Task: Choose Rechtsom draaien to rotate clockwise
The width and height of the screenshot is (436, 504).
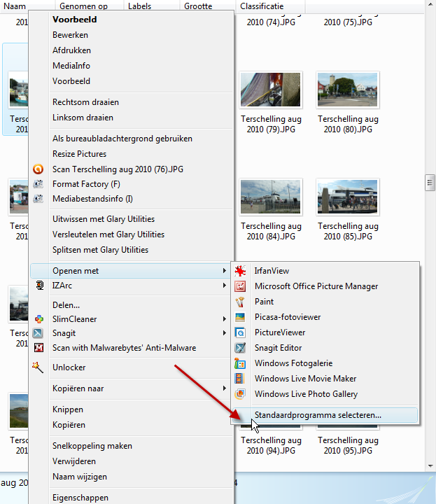Action: (x=85, y=102)
